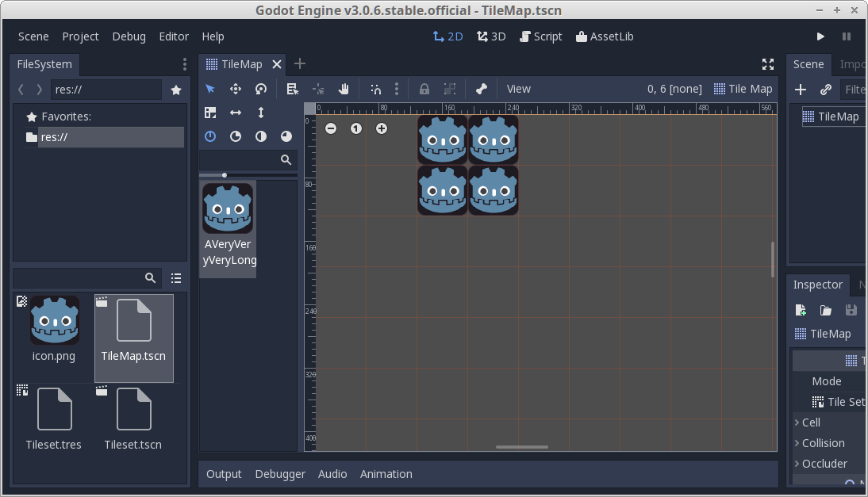Viewport: 868px width, 497px height.
Task: Open the Scene menu
Action: point(33,36)
